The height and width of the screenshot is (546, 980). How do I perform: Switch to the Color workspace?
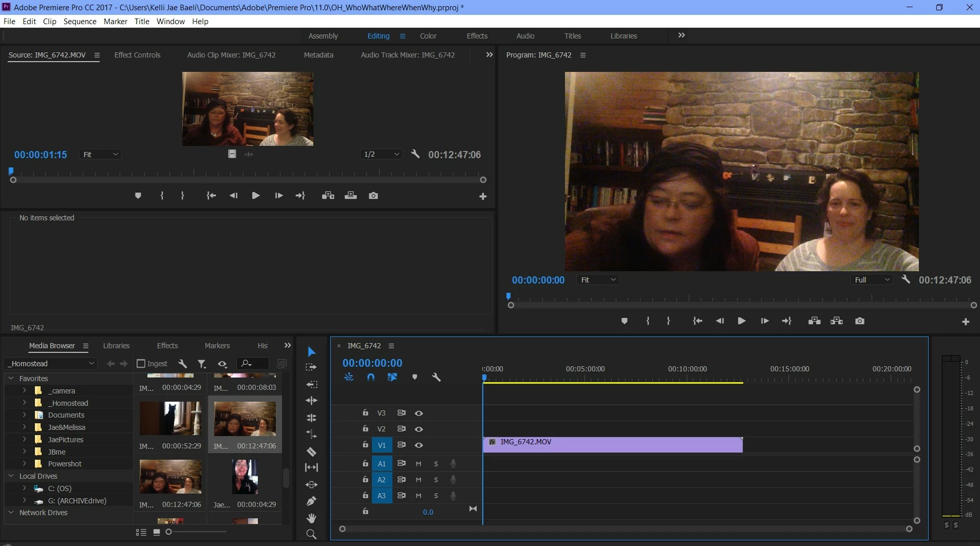pyautogui.click(x=428, y=36)
